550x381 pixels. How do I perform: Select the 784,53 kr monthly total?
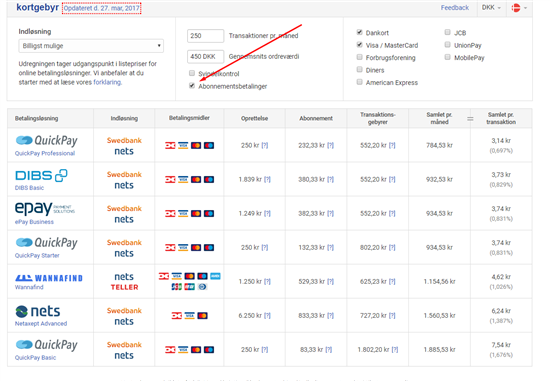tap(439, 145)
